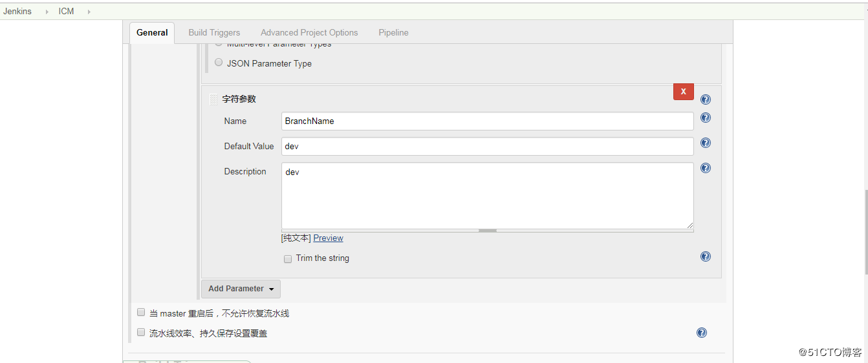This screenshot has height=363, width=868.
Task: Open the Add Parameter dropdown
Action: pos(241,289)
